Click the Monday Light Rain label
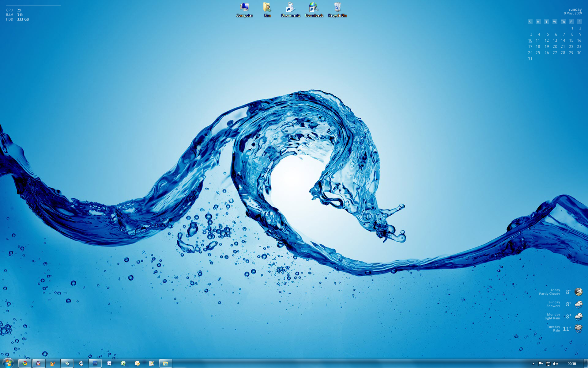 click(x=552, y=316)
